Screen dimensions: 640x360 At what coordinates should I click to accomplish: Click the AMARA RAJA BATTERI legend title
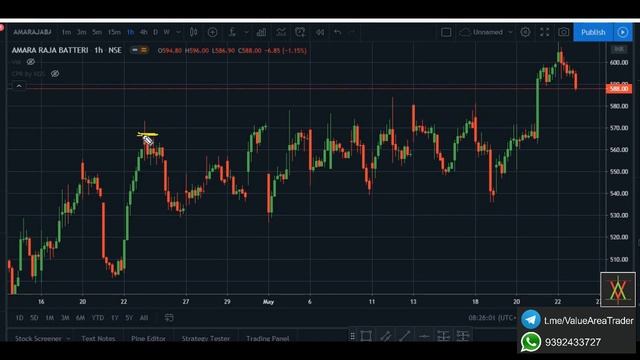pos(50,50)
